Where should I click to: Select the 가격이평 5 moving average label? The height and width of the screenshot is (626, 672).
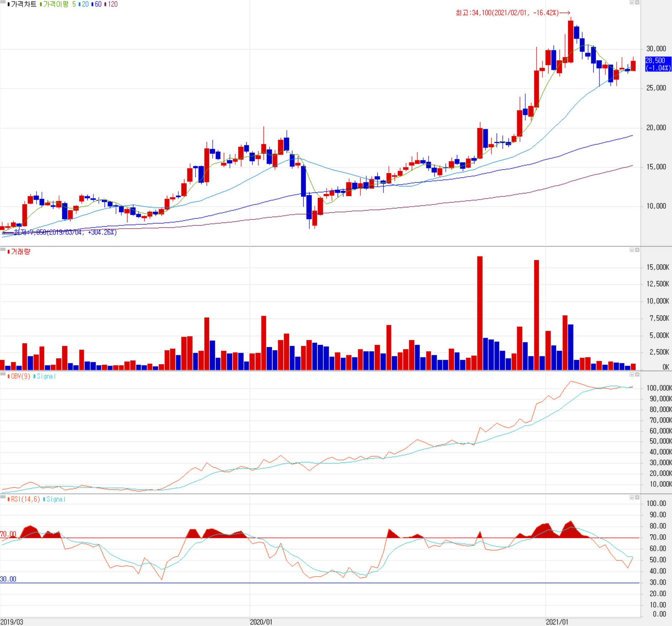coord(59,4)
